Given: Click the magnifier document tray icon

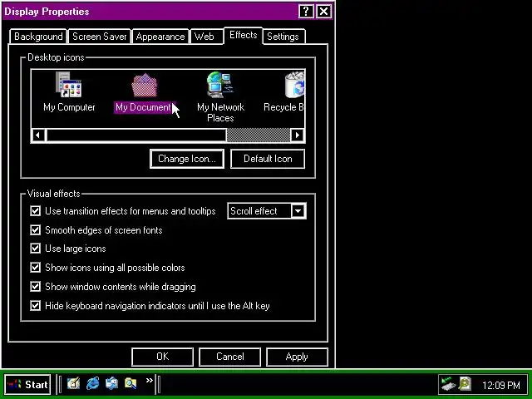Looking at the screenshot, I should tap(465, 384).
